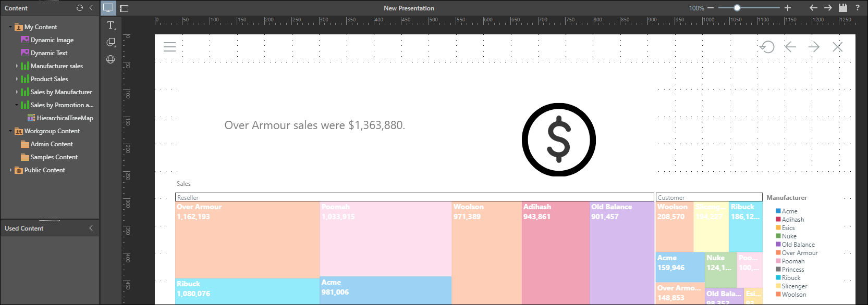This screenshot has width=868, height=305.
Task: Open the Shapes tool
Action: pos(111,42)
